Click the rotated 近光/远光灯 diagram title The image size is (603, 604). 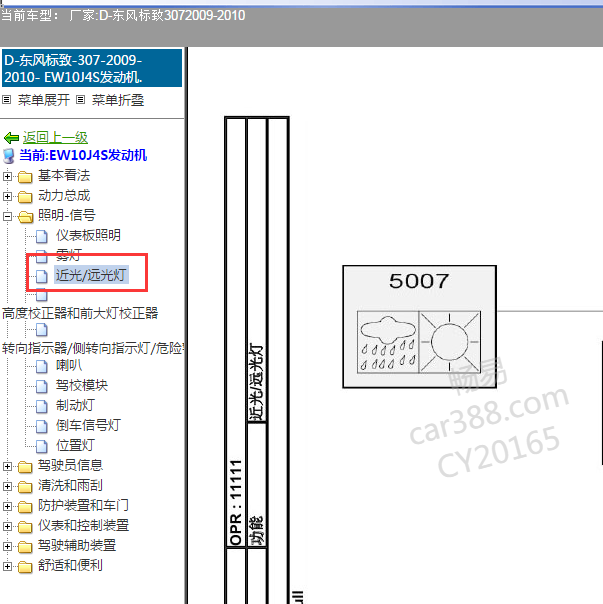[256, 382]
